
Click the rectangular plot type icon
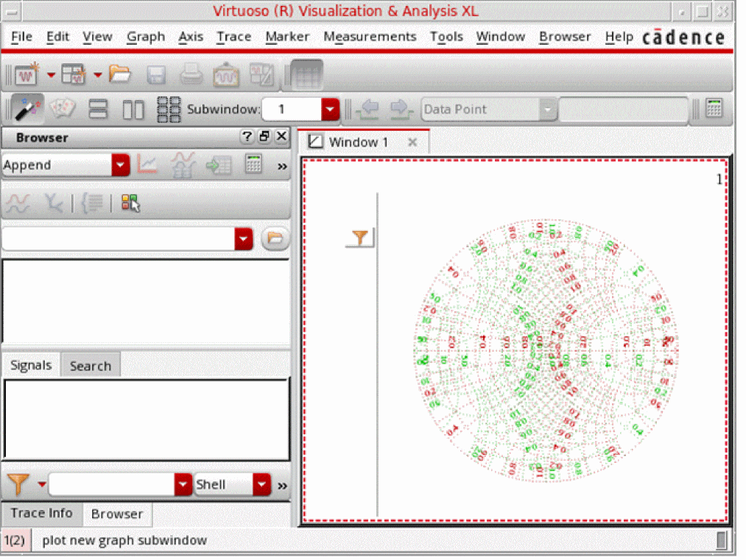[x=147, y=165]
